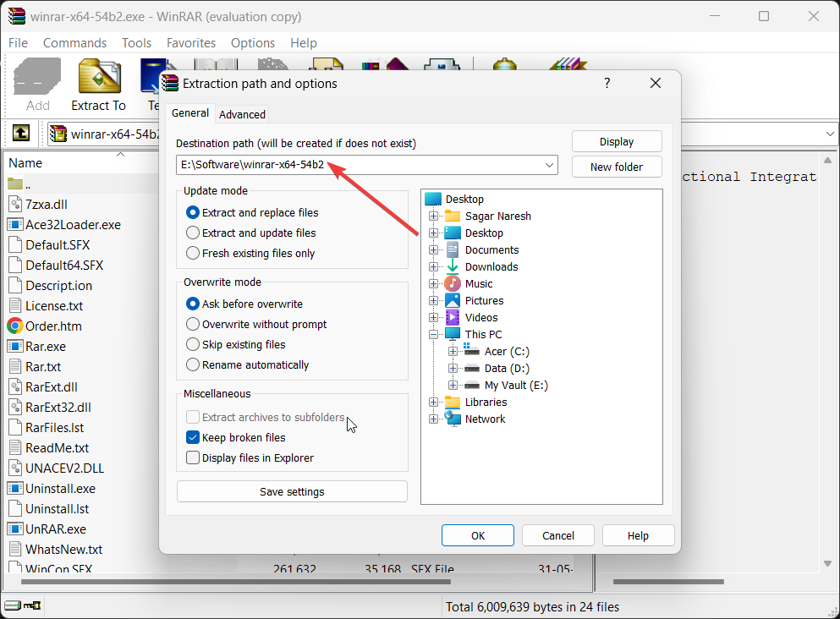Image resolution: width=840 pixels, height=619 pixels.
Task: Open the main window address bar dropdown
Action: [x=830, y=134]
